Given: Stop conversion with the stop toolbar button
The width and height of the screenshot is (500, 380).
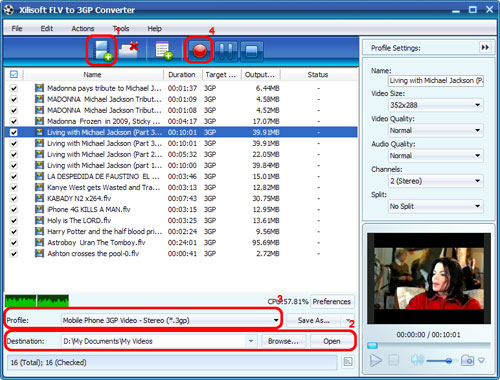Looking at the screenshot, I should coord(252,51).
